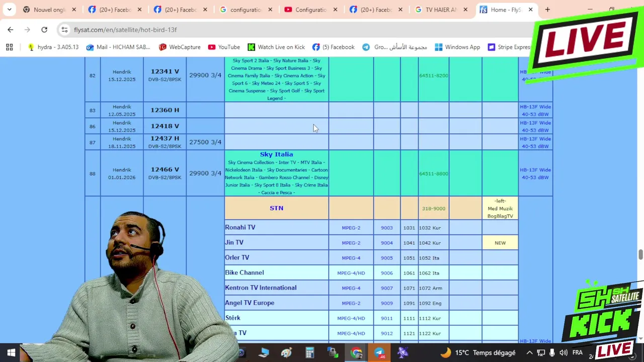Close the Nouvel onglet tab
This screenshot has width=644, height=362.
coord(74,10)
